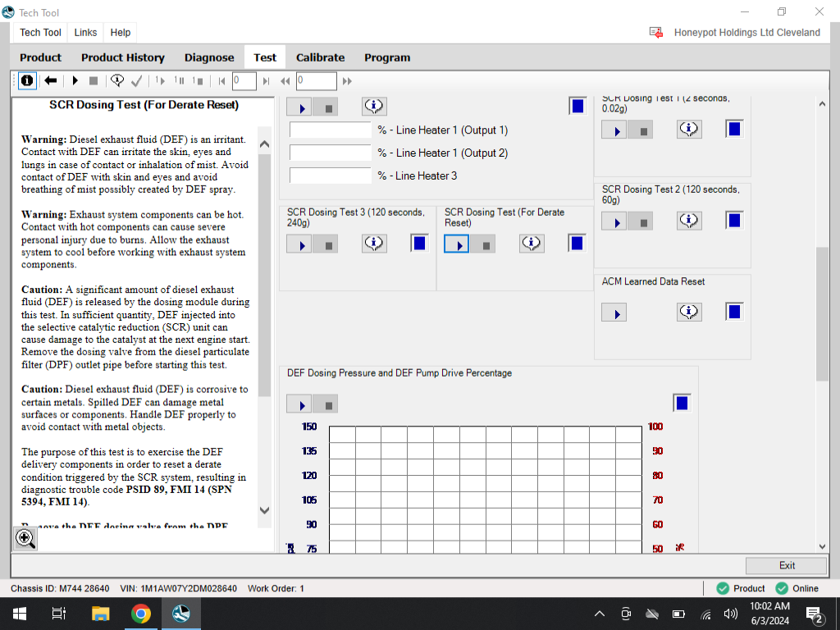Switch to the Program tab

pyautogui.click(x=387, y=58)
